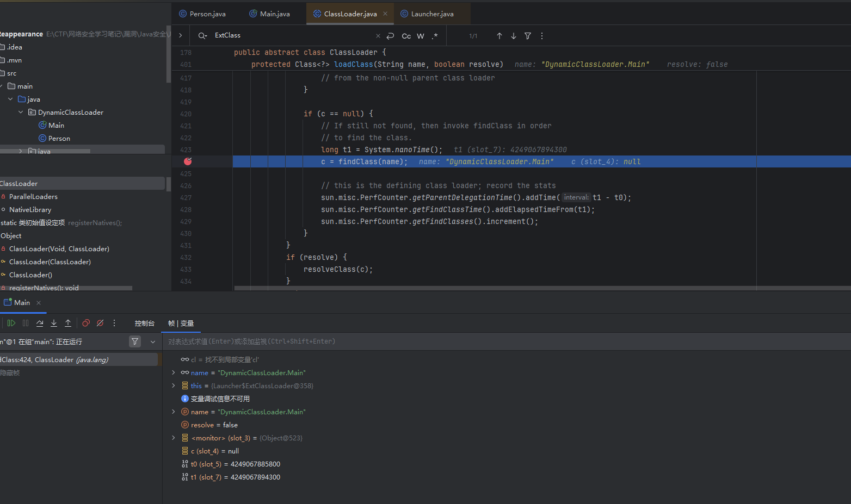Toggle whole Words (W) search option
The height and width of the screenshot is (504, 851).
click(420, 36)
